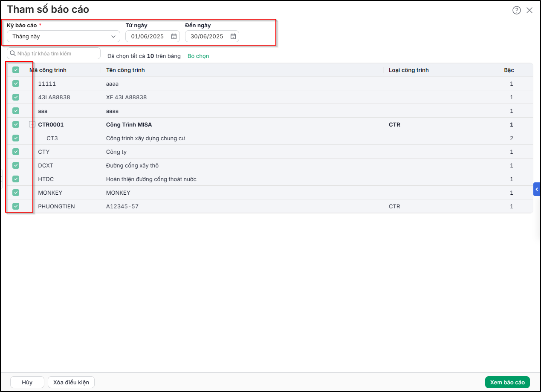Click the Xóa điều kiện button
The width and height of the screenshot is (541, 392).
(x=71, y=382)
